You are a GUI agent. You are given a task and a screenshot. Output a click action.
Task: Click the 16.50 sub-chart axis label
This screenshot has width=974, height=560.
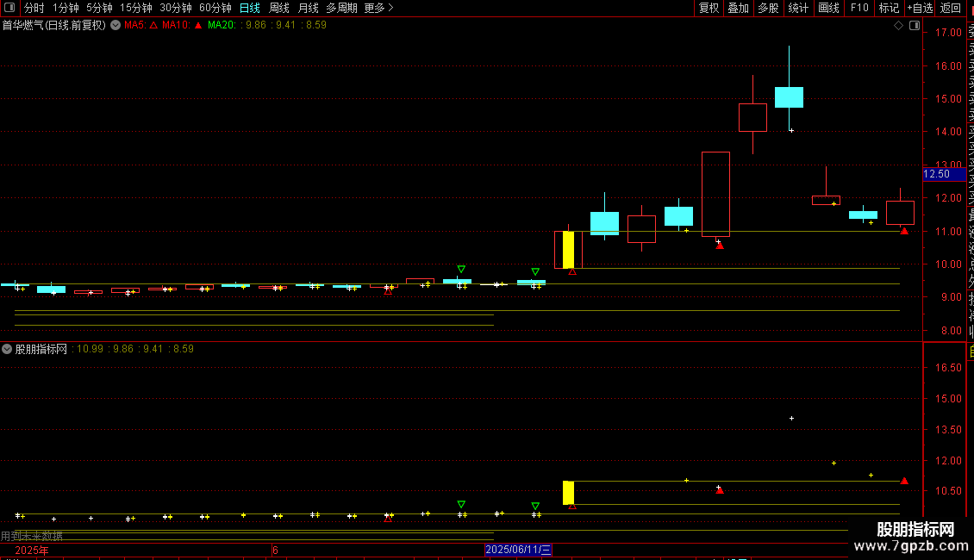coord(948,368)
